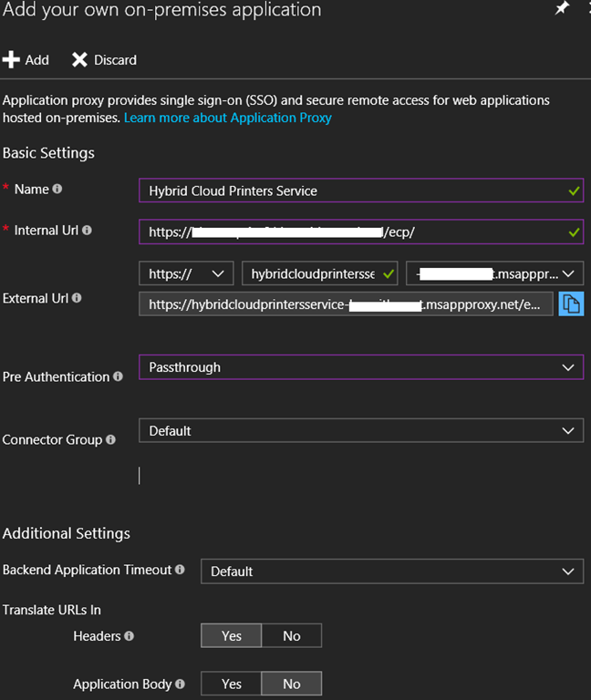Open the https:// protocol dropdown
591x700 pixels.
pyautogui.click(x=186, y=273)
